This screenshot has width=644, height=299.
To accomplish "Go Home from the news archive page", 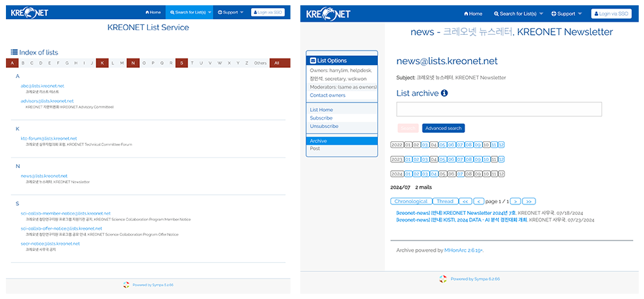I will [x=472, y=14].
